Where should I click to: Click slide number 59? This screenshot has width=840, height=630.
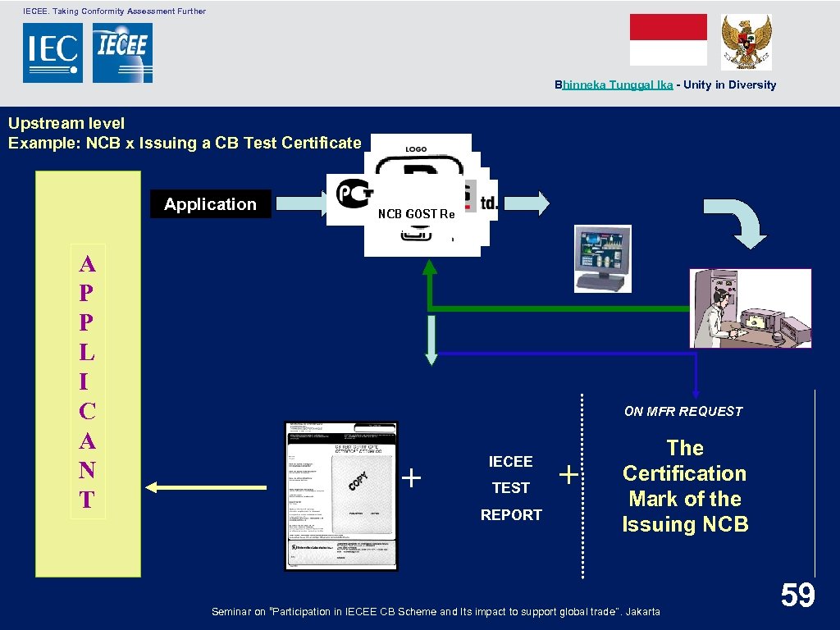[797, 595]
